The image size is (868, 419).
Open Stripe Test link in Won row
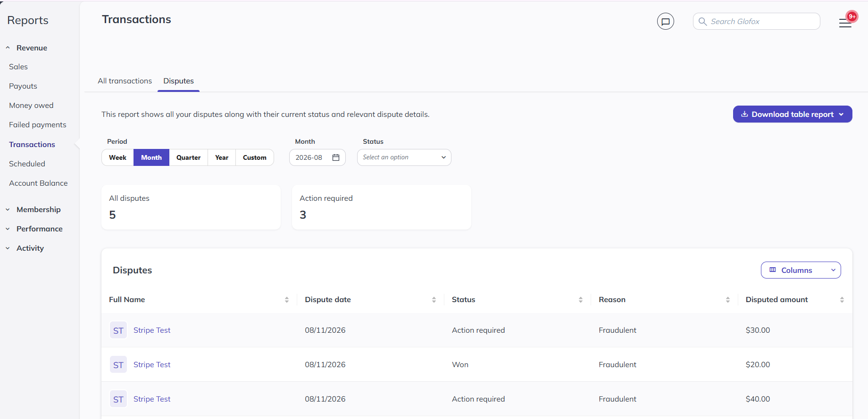152,365
